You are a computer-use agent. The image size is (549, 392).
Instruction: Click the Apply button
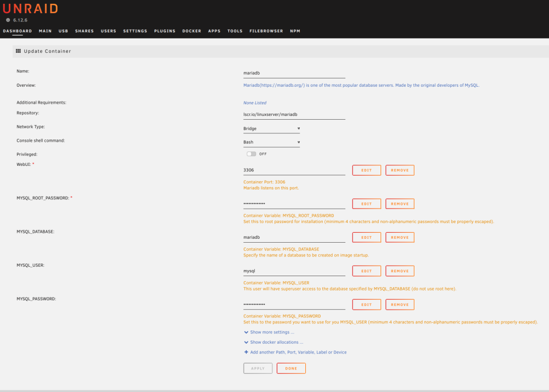(258, 368)
